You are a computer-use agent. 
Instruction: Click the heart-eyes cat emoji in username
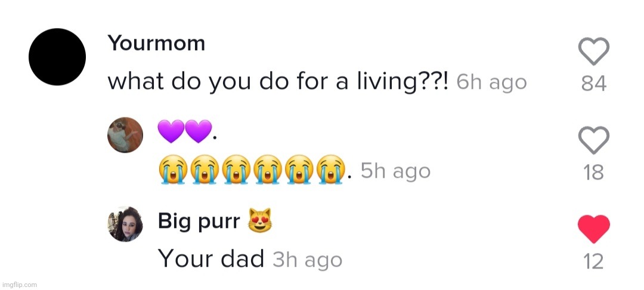tap(260, 220)
